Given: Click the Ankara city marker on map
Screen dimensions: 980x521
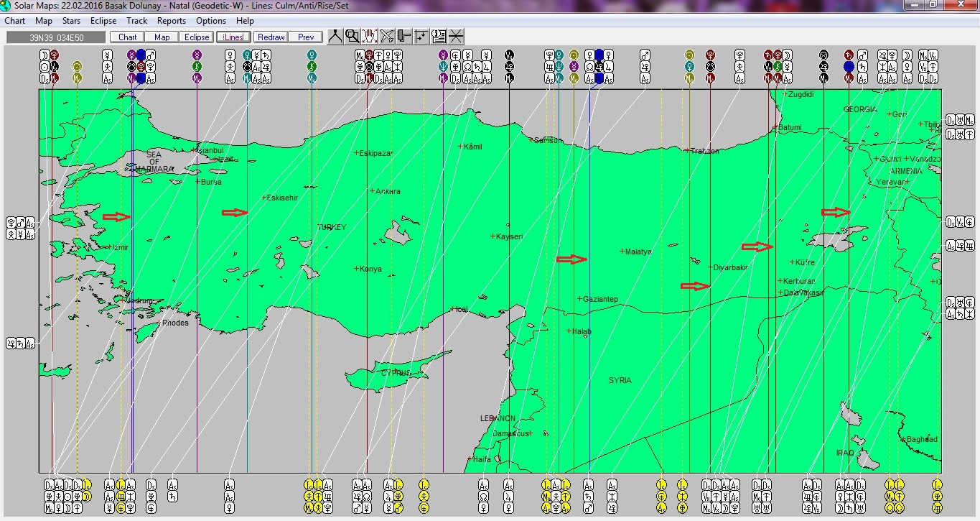Looking at the screenshot, I should (x=372, y=191).
